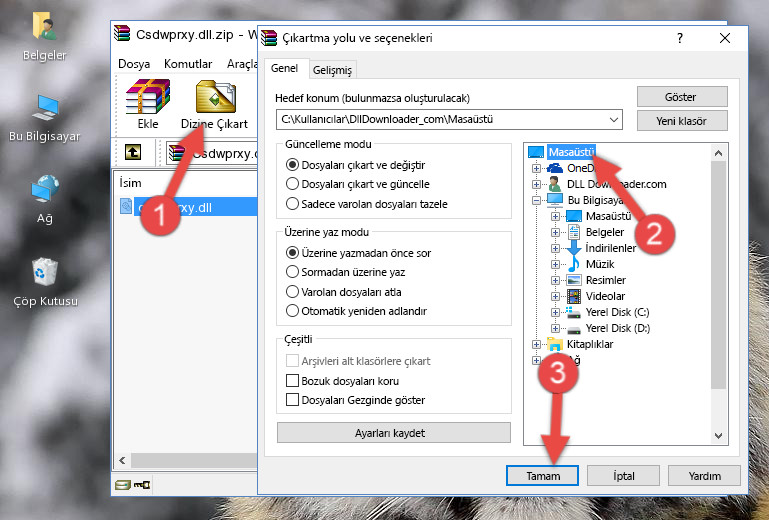Expand the DLL Downloader.com tree node
Viewport: 769px width, 520px height.
coord(536,184)
